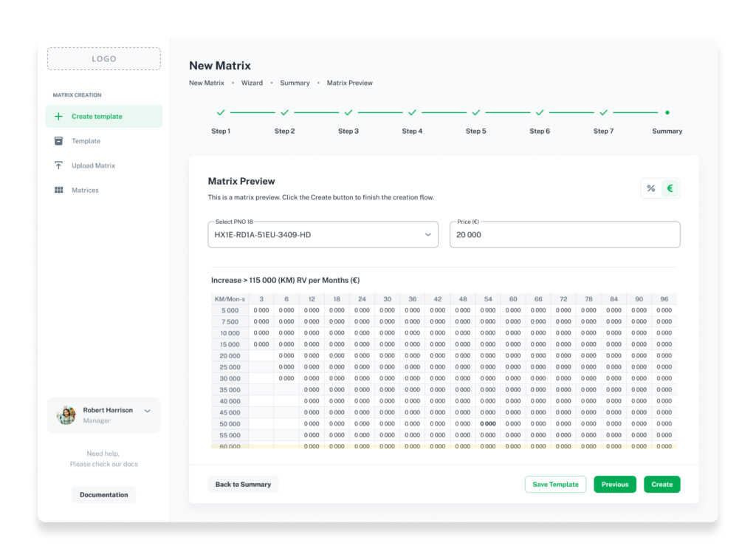
Task: Switch matrix view to euro mode
Action: coord(670,188)
